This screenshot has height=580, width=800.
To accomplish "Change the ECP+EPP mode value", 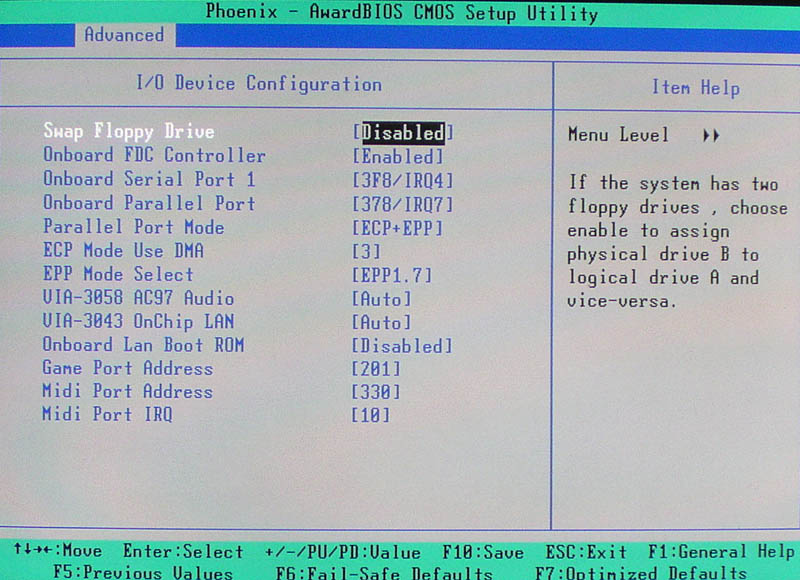I will click(398, 228).
